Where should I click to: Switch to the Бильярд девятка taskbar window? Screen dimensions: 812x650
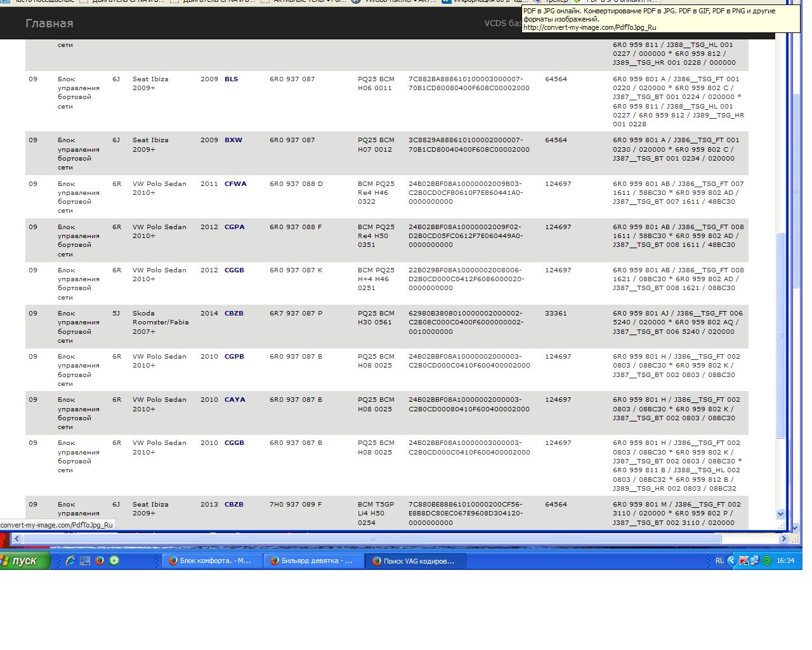pos(313,560)
